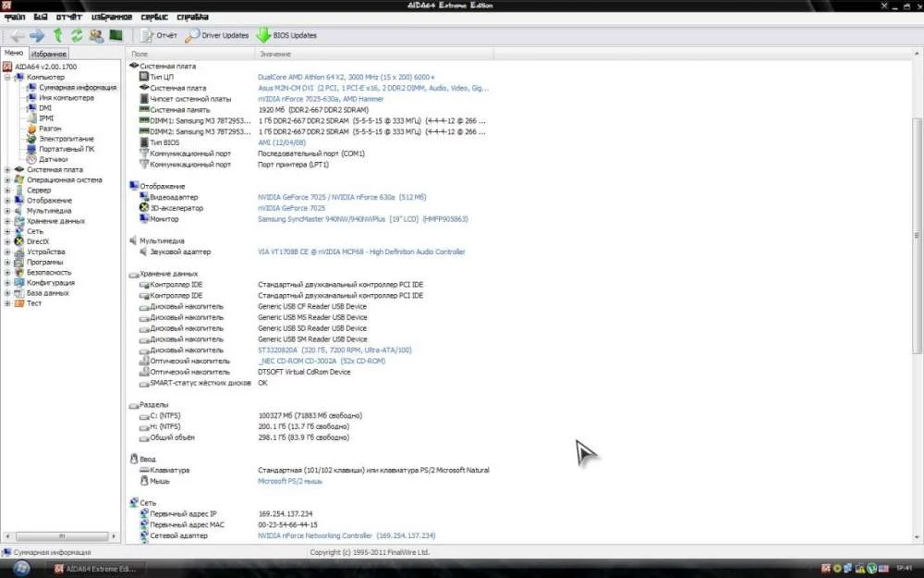Screen dimensions: 924x578
Task: Go up one level with the green arrow
Action: pos(57,35)
